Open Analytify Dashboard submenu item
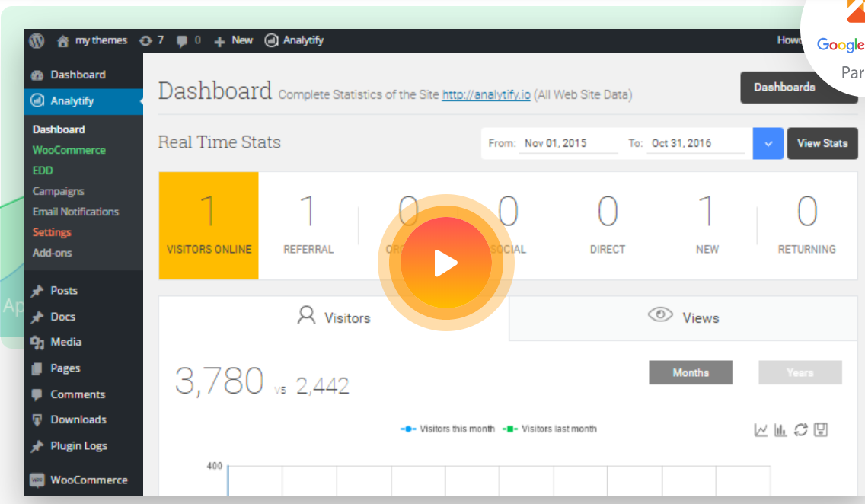 59,129
